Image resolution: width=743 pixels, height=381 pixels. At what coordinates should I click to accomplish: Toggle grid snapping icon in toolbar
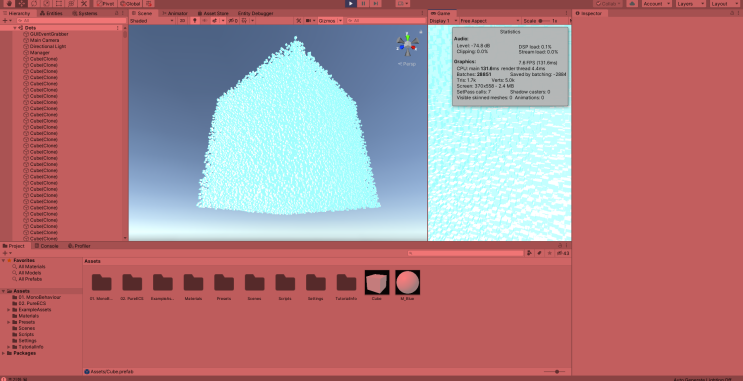coord(149,3)
